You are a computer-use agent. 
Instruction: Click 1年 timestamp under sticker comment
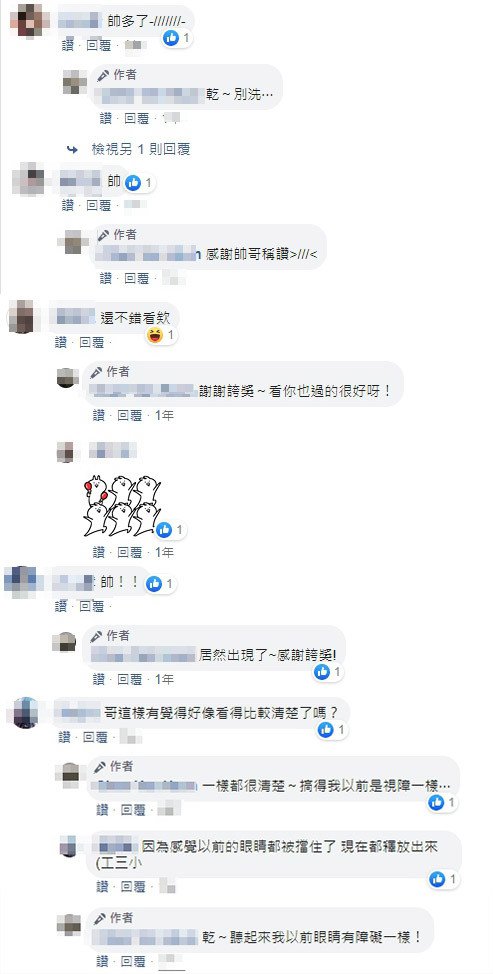point(164,552)
